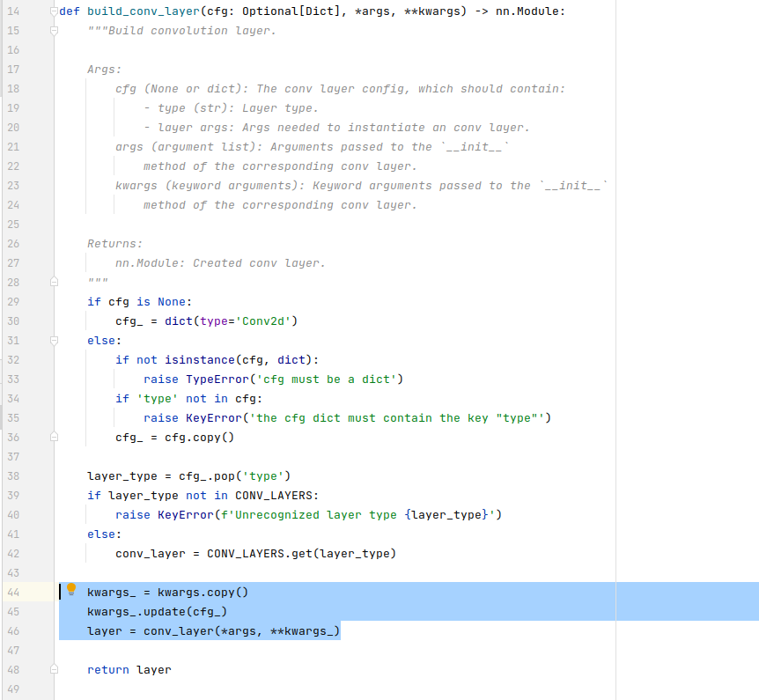Click 'nn.Module:' return annotation on line 14
The width and height of the screenshot is (759, 700).
[530, 11]
